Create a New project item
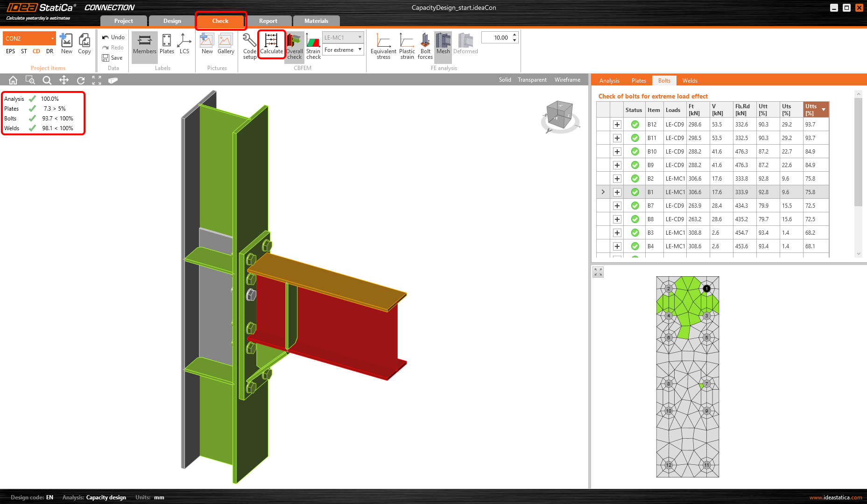 67,44
